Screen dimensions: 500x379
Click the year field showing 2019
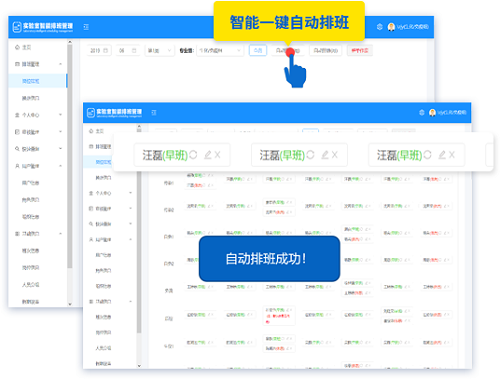(99, 50)
